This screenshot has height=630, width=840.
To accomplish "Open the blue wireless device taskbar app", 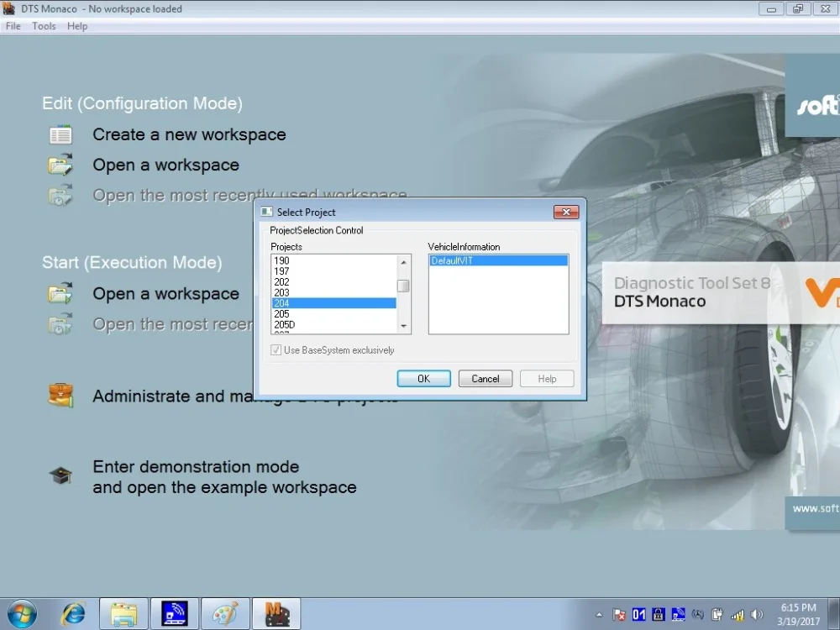I will point(174,614).
